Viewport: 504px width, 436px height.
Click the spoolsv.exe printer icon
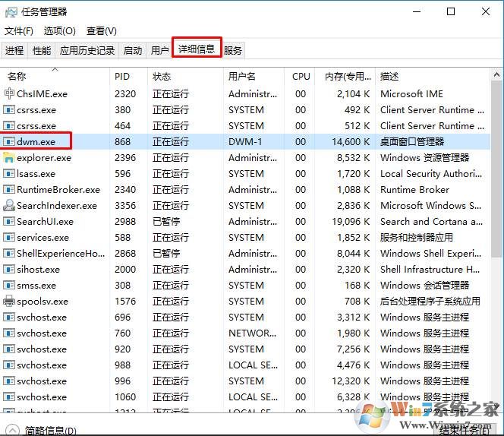click(x=9, y=302)
